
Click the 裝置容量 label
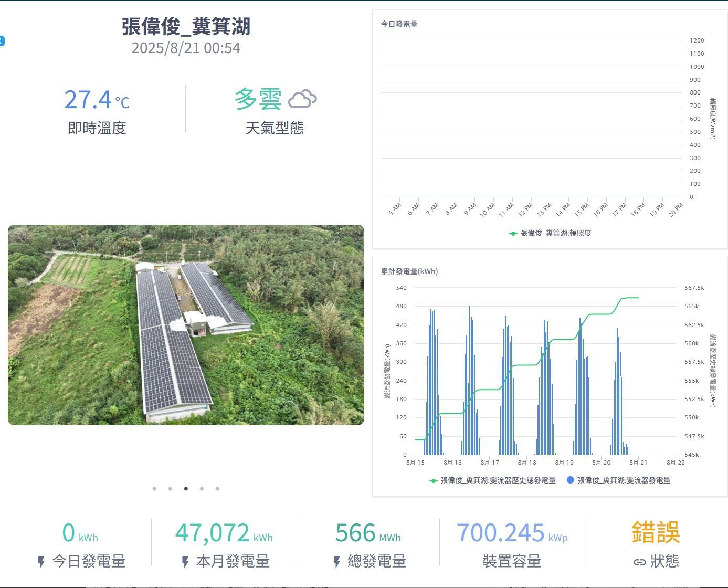point(512,562)
